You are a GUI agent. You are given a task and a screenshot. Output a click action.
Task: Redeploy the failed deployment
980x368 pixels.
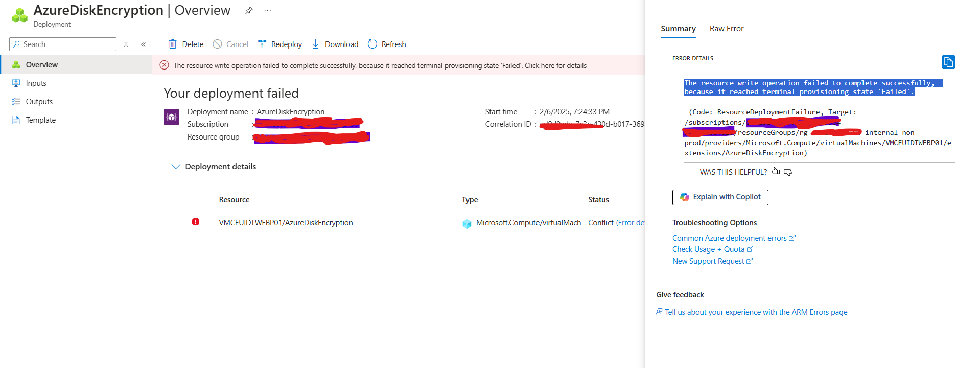[280, 44]
